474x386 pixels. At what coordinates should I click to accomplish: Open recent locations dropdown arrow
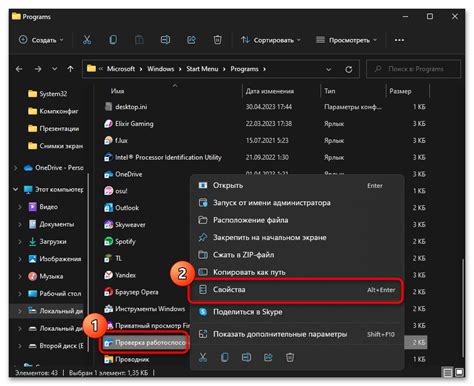point(54,69)
